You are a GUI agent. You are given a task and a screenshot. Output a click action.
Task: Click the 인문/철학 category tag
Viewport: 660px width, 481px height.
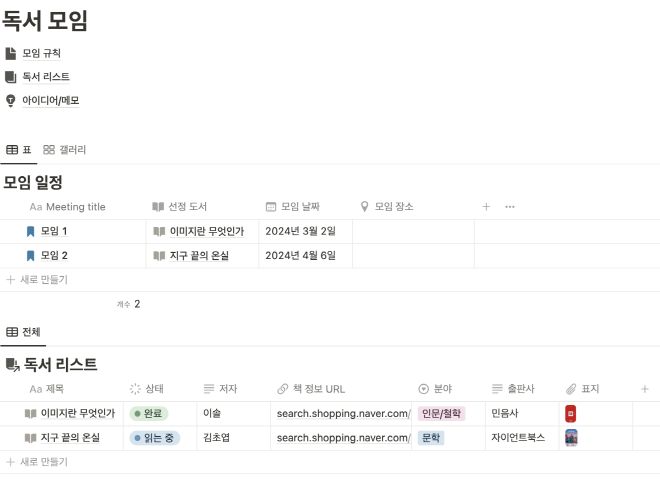441,414
